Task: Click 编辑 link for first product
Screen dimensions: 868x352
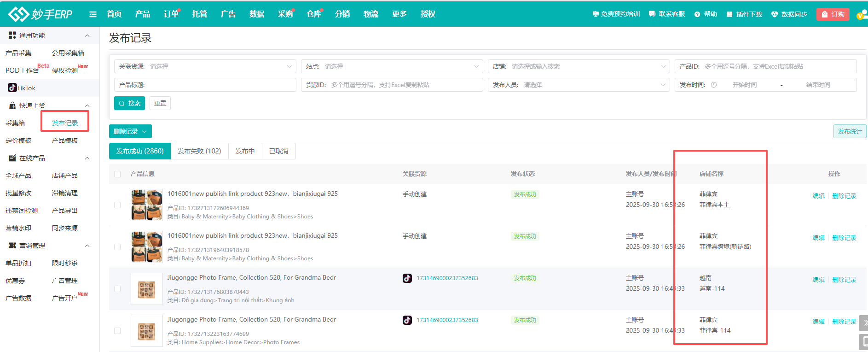Action: tap(818, 196)
